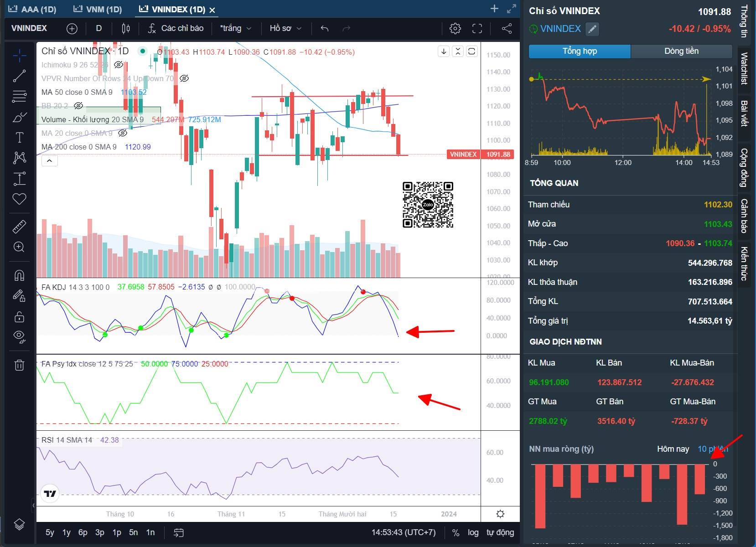This screenshot has height=547, width=756.
Task: Toggle the lock-drawing-mode pencil icon
Action: click(19, 296)
